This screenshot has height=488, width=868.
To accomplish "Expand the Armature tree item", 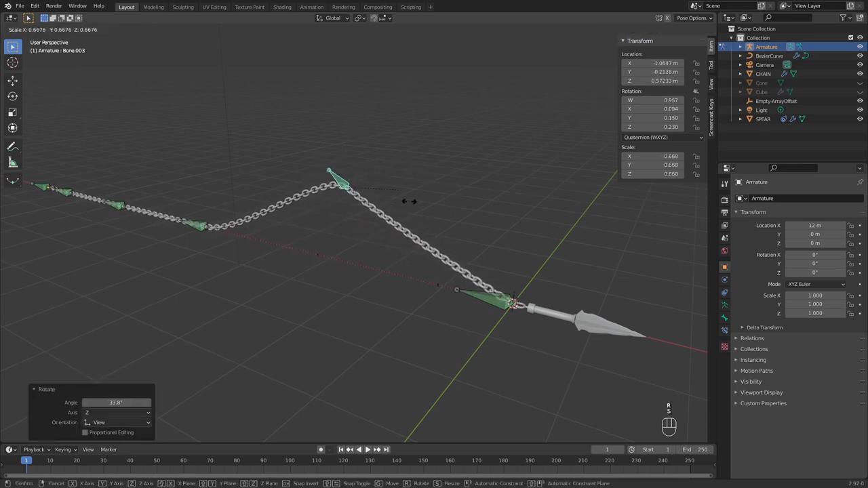I will click(741, 47).
